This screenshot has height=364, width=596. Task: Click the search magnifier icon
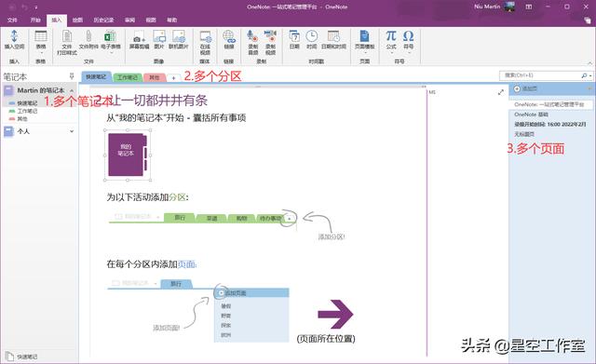584,75
